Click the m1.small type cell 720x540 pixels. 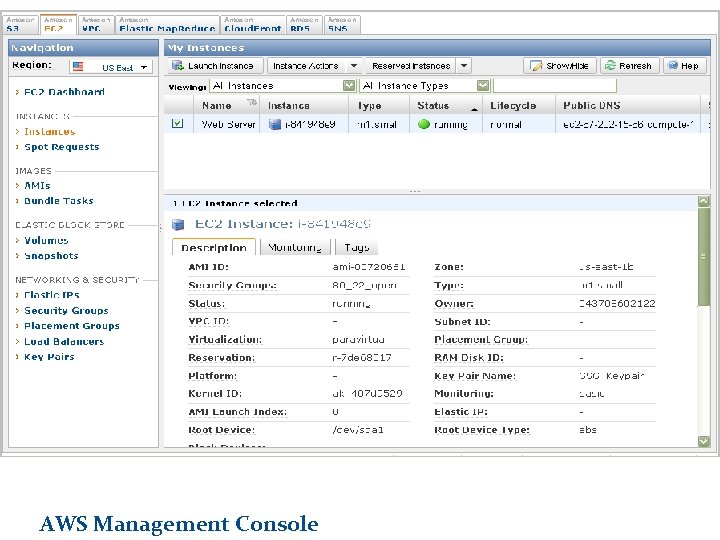(377, 124)
